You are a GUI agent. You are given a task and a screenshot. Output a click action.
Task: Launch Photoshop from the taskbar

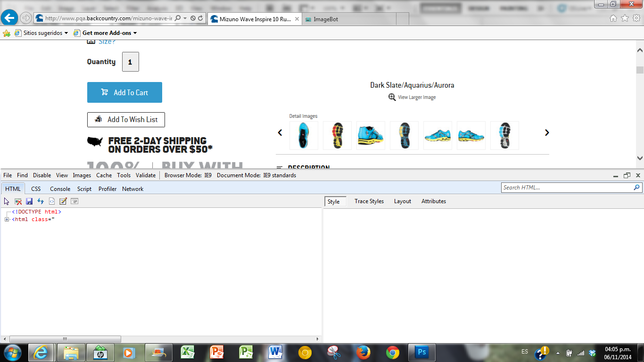(421, 353)
